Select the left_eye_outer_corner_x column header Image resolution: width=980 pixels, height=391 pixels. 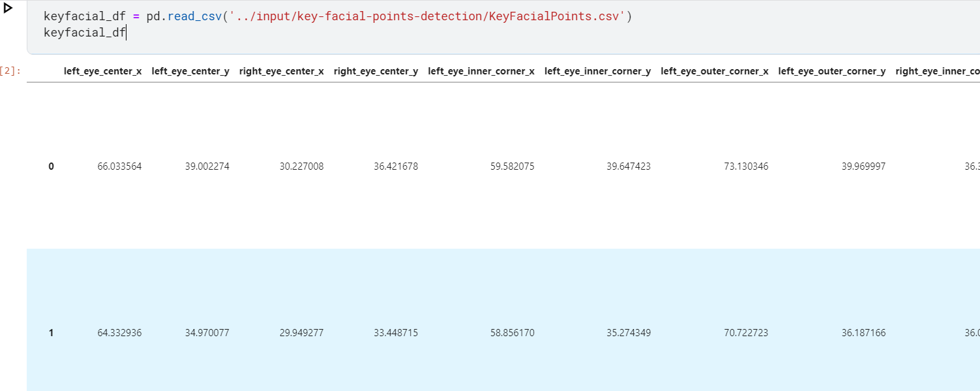coord(714,70)
